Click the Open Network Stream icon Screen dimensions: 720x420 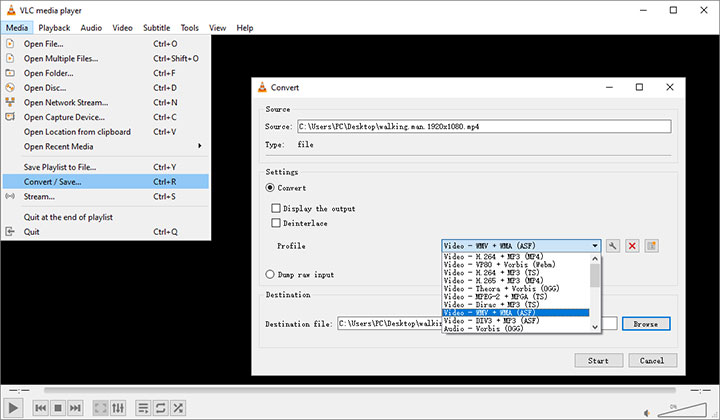pos(10,102)
